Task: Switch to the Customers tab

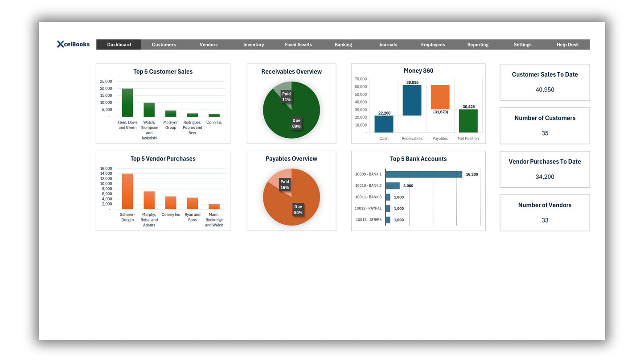Action: [164, 45]
